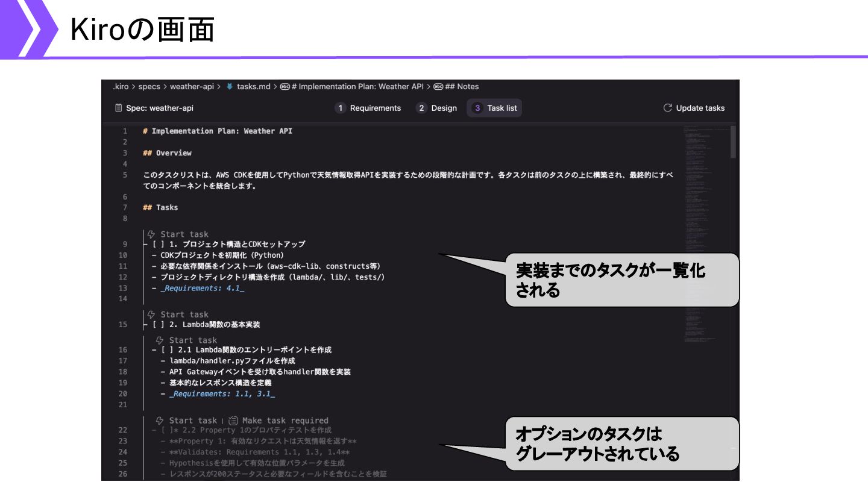Click Start task lightning icon above task 2.1
This screenshot has height=488, width=868.
pos(160,340)
